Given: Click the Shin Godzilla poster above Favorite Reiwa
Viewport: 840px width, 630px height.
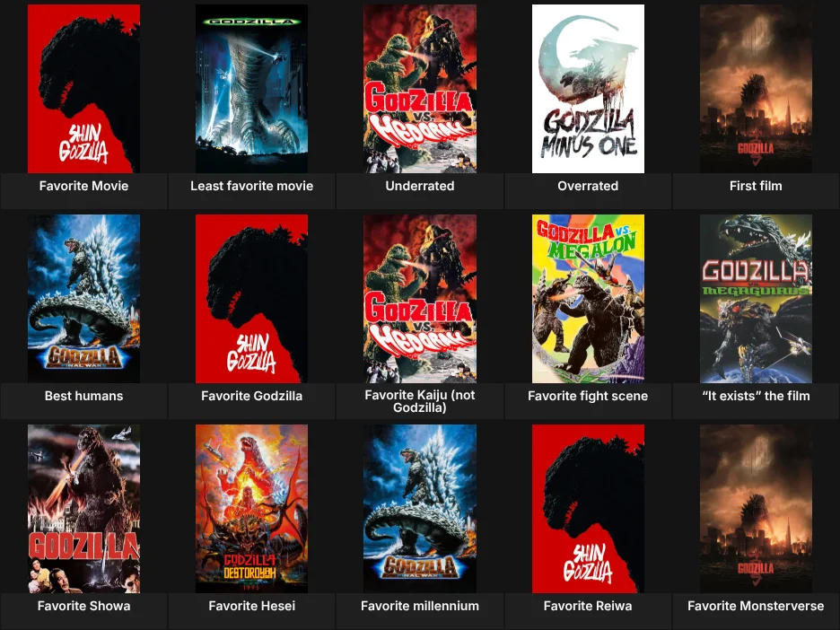Looking at the screenshot, I should pos(588,508).
